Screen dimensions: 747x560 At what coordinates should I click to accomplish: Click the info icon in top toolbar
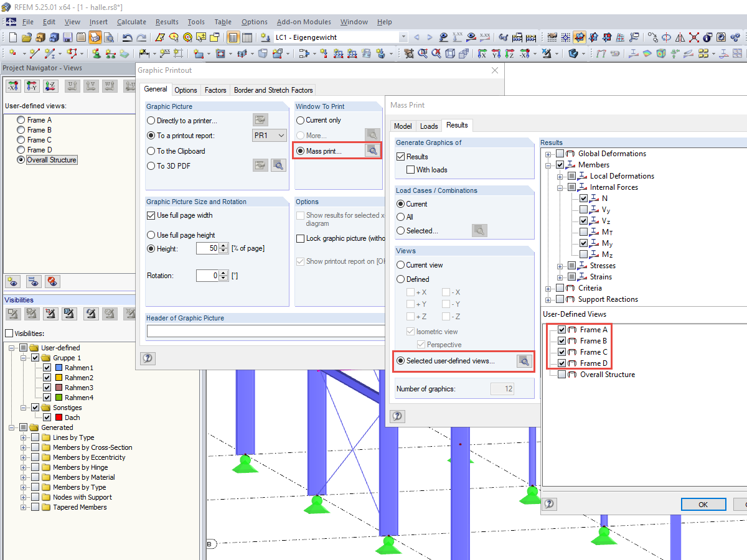pos(708,37)
